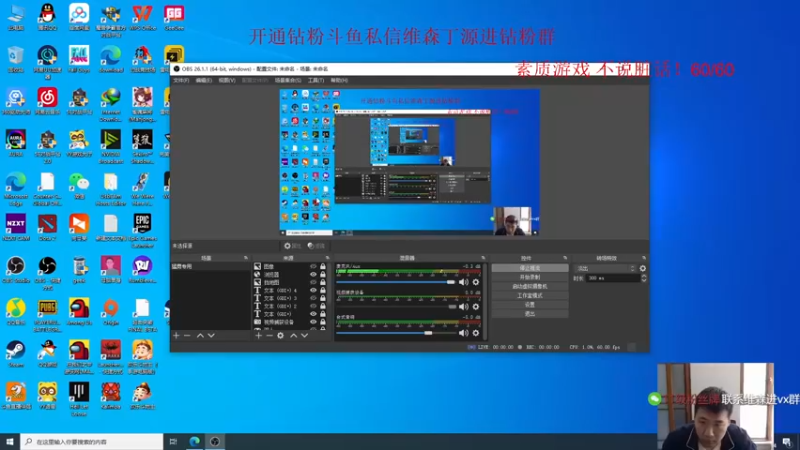Open the 麦克风/Aux mixer gear settings
The height and width of the screenshot is (450, 800).
476,282
